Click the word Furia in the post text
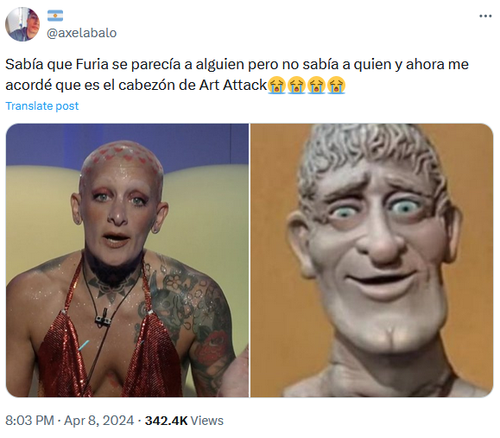Image resolution: width=500 pixels, height=438 pixels. [x=92, y=64]
